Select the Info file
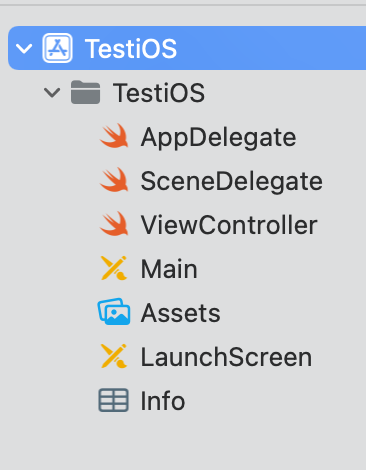Image resolution: width=366 pixels, height=470 pixels. [x=163, y=401]
